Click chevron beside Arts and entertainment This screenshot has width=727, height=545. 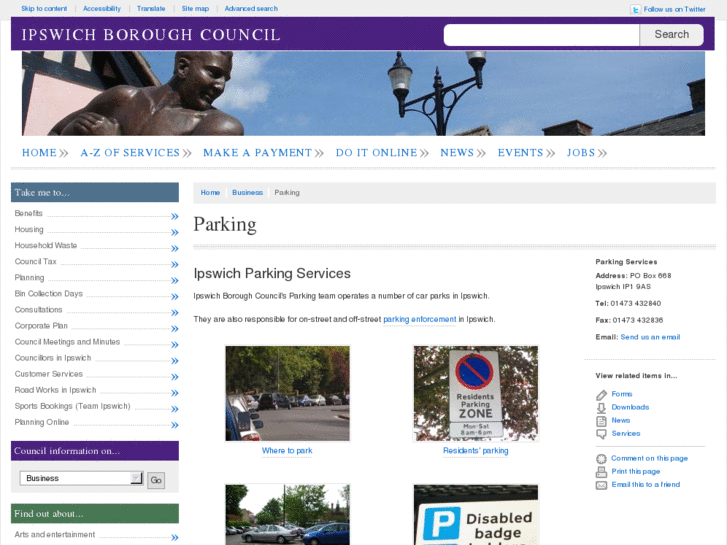[x=175, y=538]
